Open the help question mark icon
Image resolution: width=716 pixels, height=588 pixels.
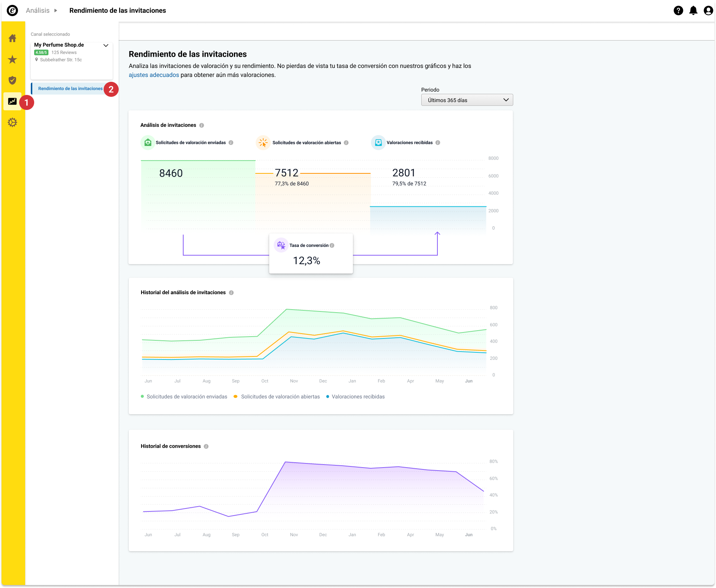[678, 11]
